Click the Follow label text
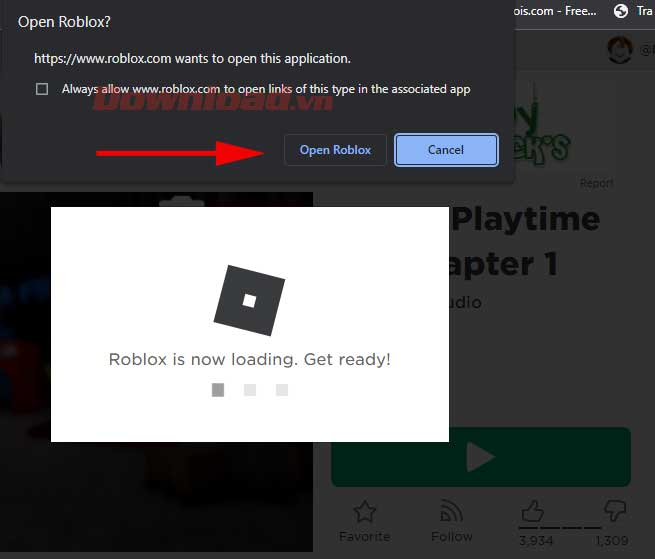655x559 pixels. (452, 536)
